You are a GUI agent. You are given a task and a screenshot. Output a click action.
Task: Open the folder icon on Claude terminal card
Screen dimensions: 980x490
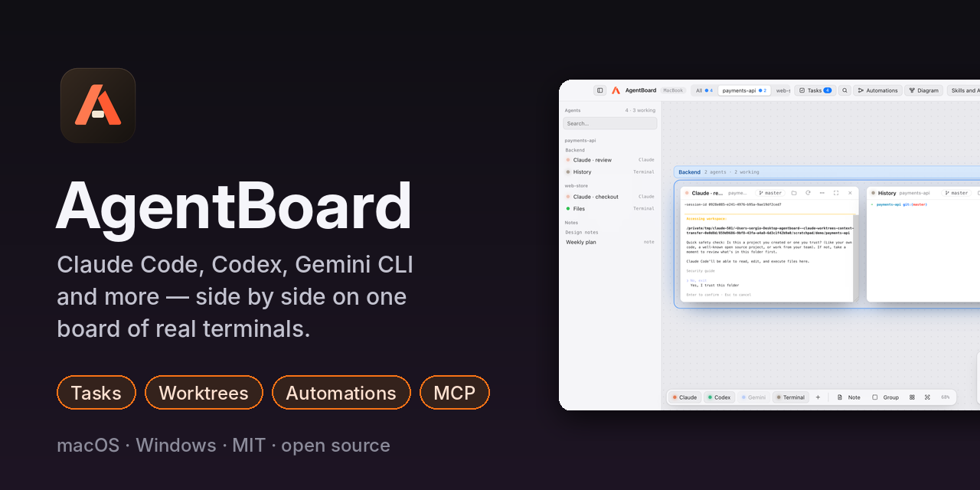pyautogui.click(x=794, y=193)
